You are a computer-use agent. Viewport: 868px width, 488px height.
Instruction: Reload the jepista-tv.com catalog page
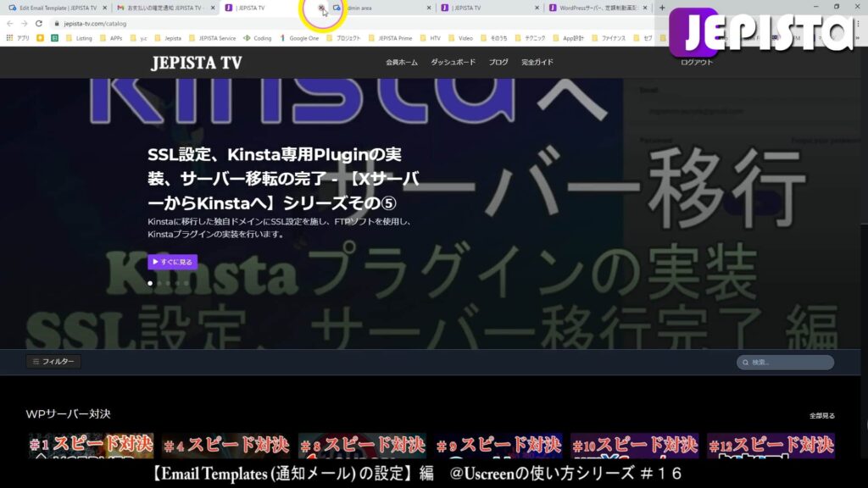tap(39, 24)
